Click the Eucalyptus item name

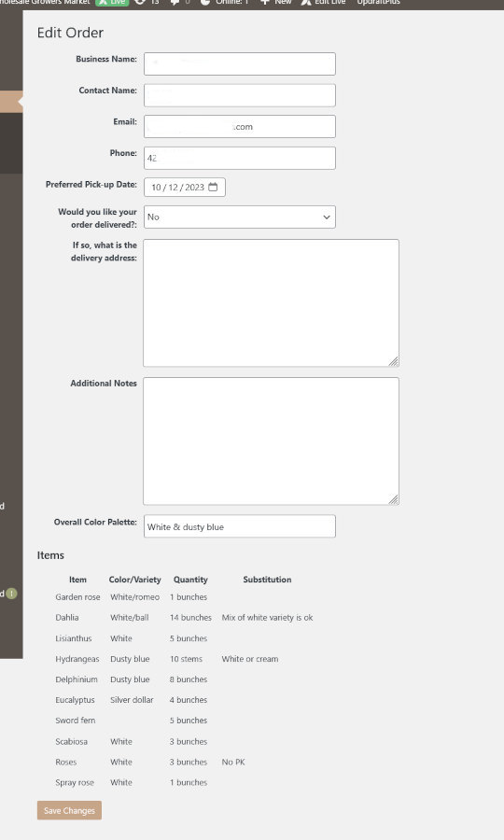point(75,700)
